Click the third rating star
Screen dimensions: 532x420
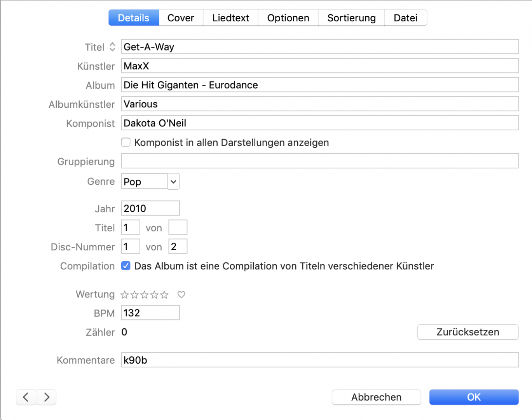(144, 295)
